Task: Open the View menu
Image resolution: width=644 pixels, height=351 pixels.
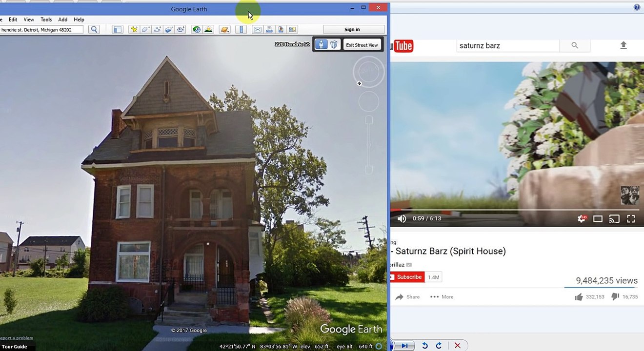Action: [29, 19]
